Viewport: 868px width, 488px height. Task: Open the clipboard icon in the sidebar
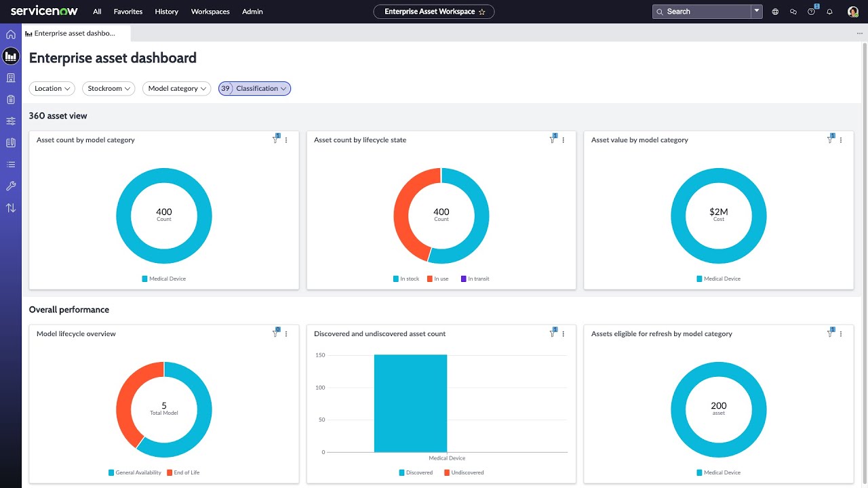point(11,100)
